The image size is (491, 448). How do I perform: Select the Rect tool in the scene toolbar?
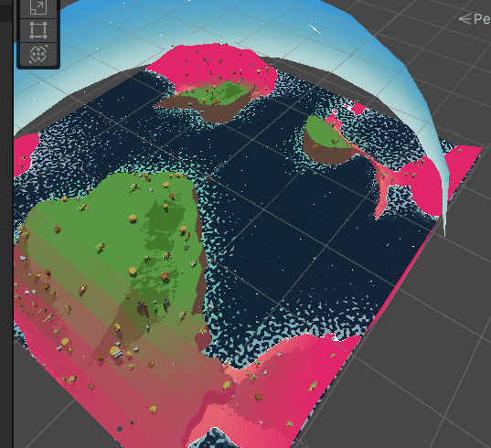[38, 30]
